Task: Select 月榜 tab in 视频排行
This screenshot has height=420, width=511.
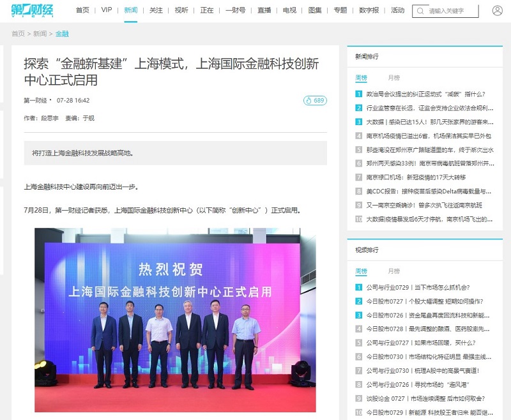Action: coord(393,271)
